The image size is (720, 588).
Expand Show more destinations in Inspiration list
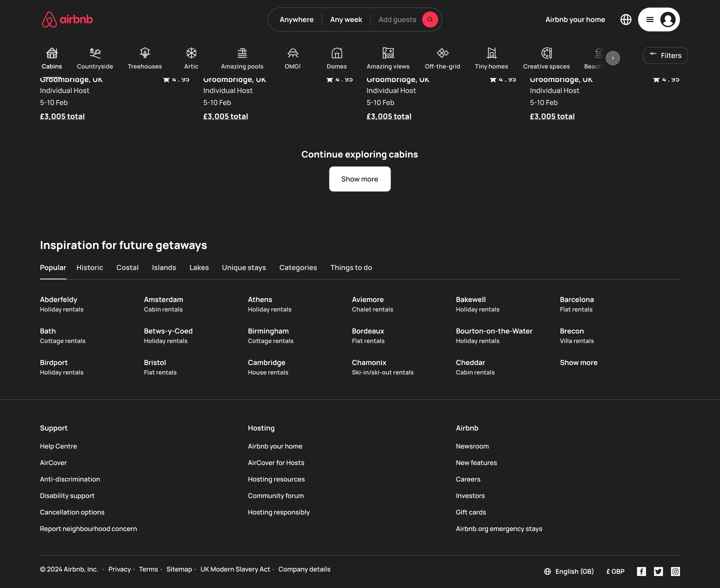click(x=578, y=362)
